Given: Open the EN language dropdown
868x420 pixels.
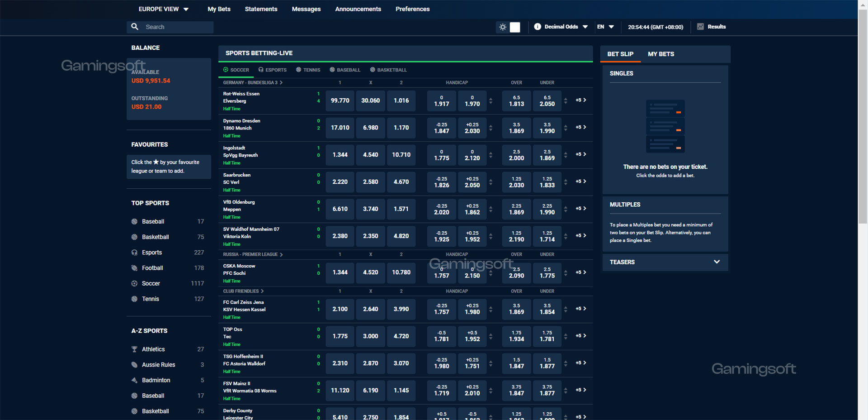Looking at the screenshot, I should tap(605, 27).
